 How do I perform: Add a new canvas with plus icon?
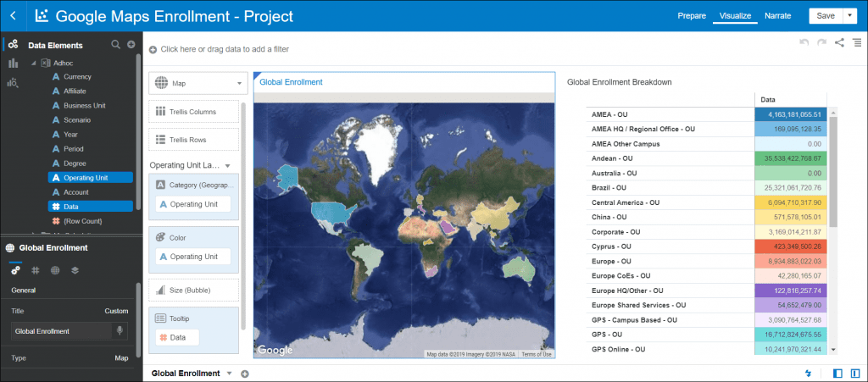click(x=245, y=374)
